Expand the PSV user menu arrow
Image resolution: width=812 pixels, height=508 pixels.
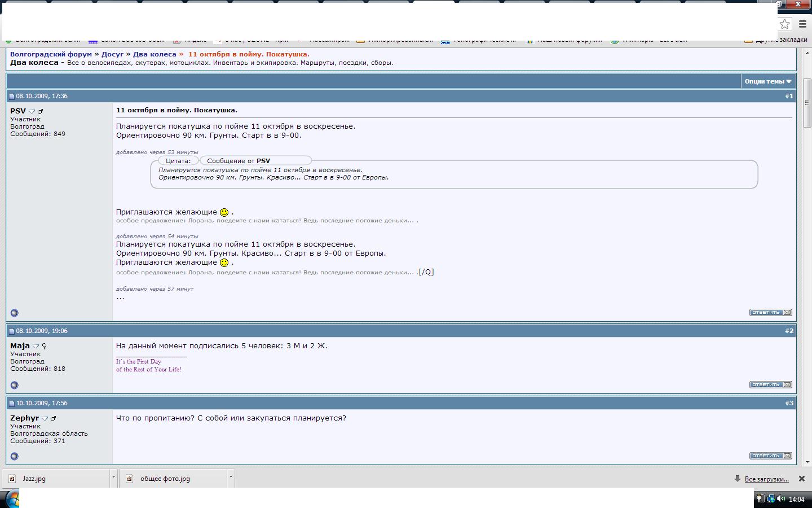point(32,111)
